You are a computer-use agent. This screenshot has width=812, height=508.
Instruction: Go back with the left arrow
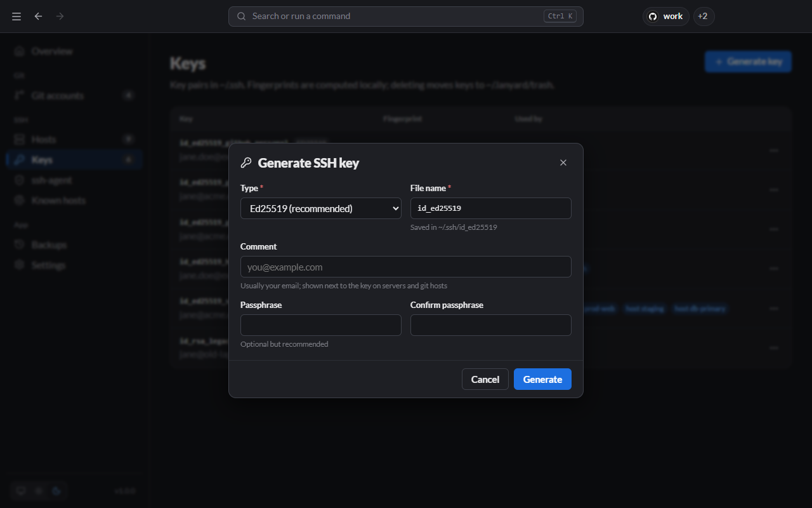click(38, 17)
